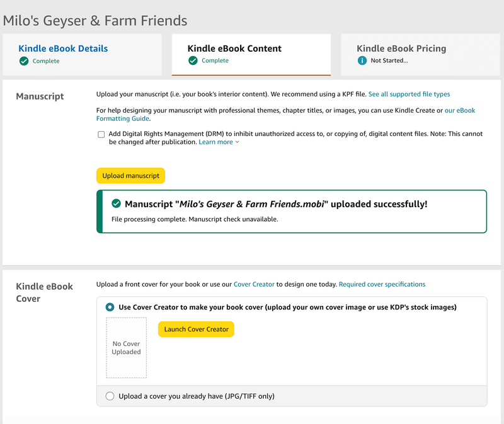Select the Kindle eBook Content tab
504x424 pixels.
point(234,49)
